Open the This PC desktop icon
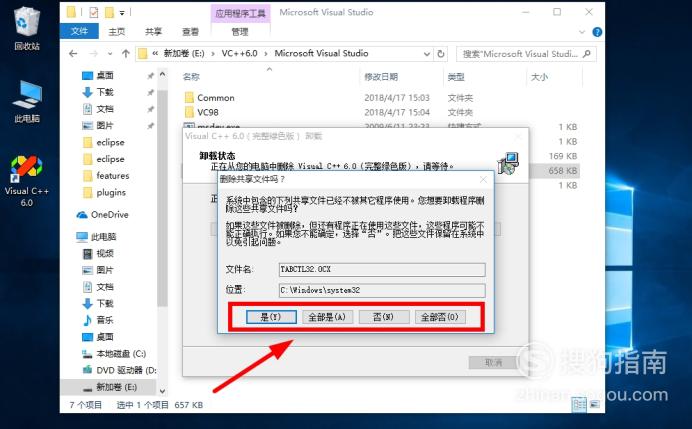 pos(27,102)
